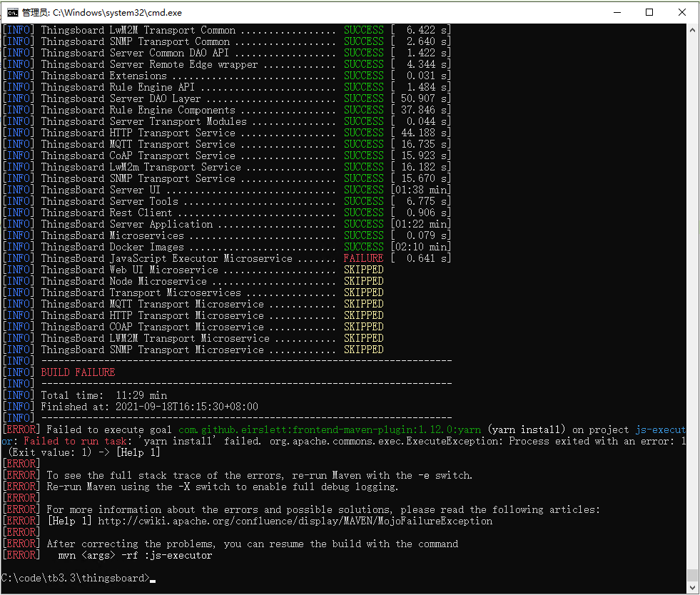Click '[01:38 min]' build time

pos(420,190)
